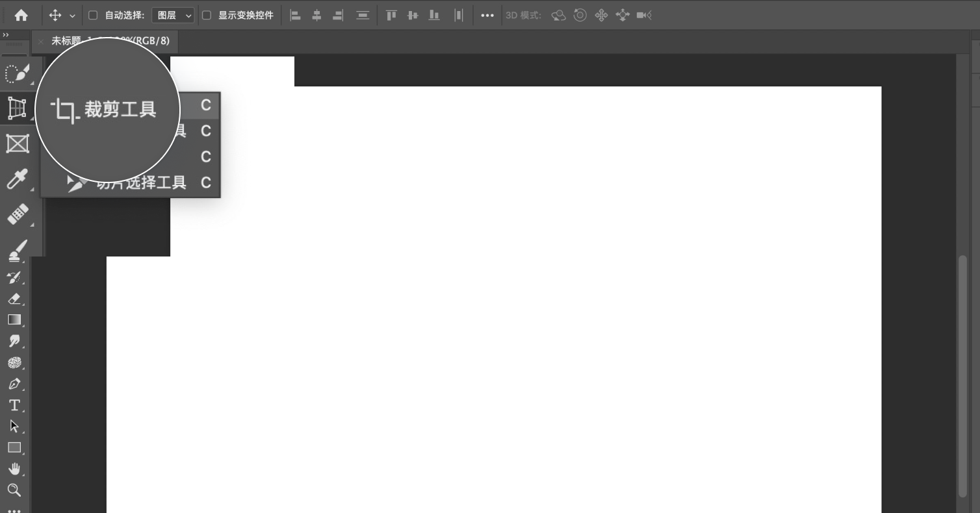Image resolution: width=980 pixels, height=513 pixels.
Task: Click the 3D pan camera icon
Action: pos(601,16)
